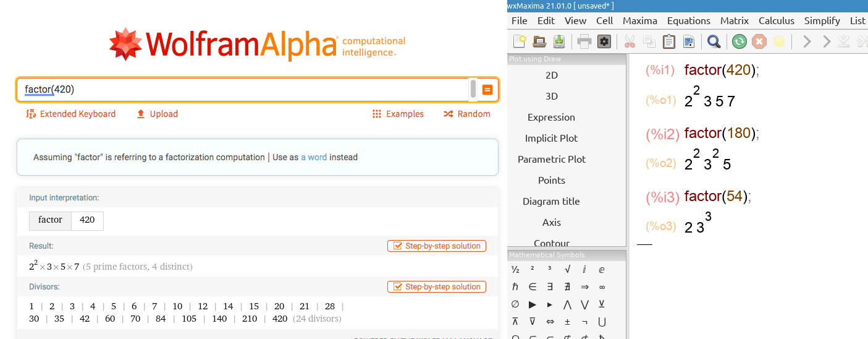Select the Implicit Plot button
868x339 pixels.
point(551,138)
